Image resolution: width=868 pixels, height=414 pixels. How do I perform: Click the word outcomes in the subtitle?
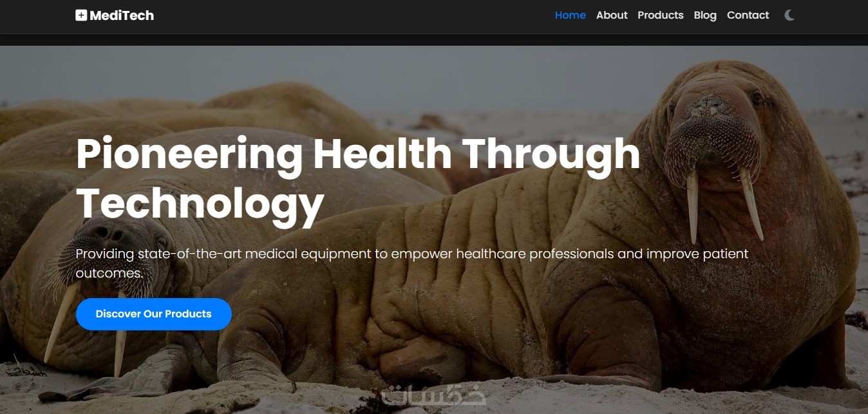(109, 274)
